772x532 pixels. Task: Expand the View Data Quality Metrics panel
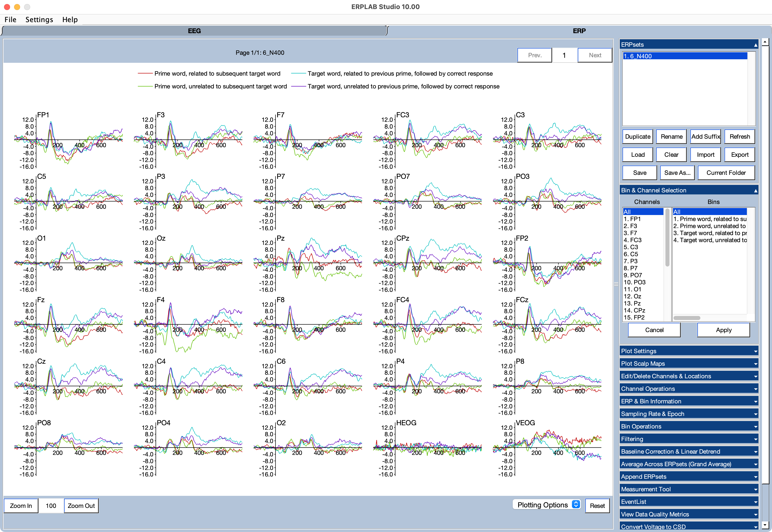click(x=689, y=514)
